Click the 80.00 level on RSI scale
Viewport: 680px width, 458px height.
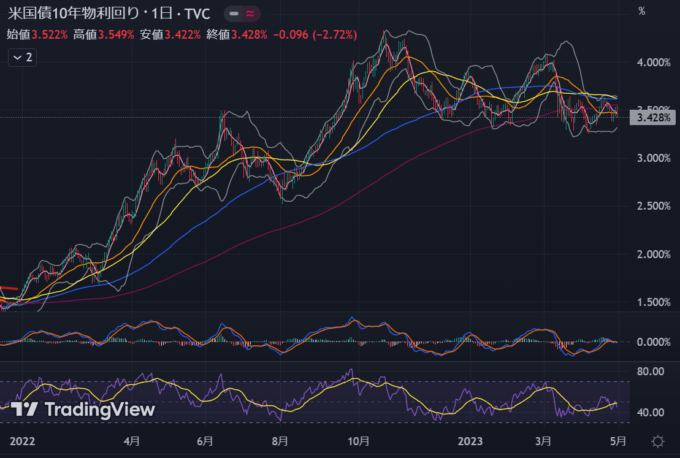pos(651,372)
